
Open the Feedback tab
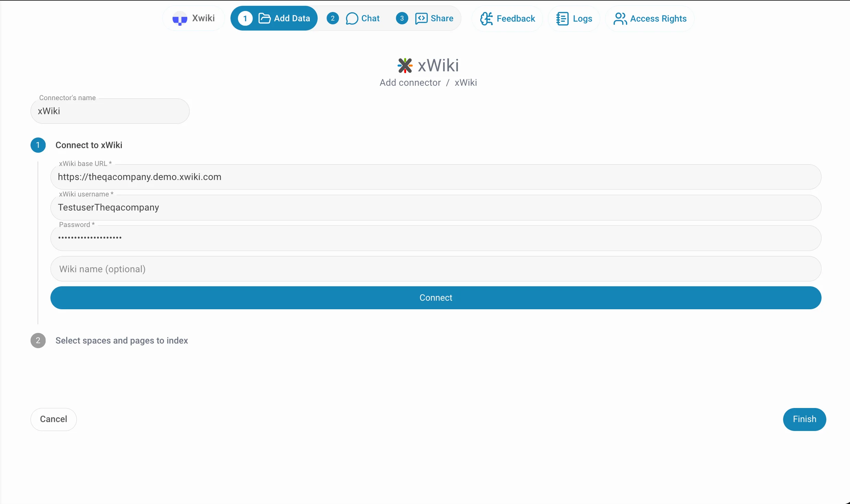[507, 19]
